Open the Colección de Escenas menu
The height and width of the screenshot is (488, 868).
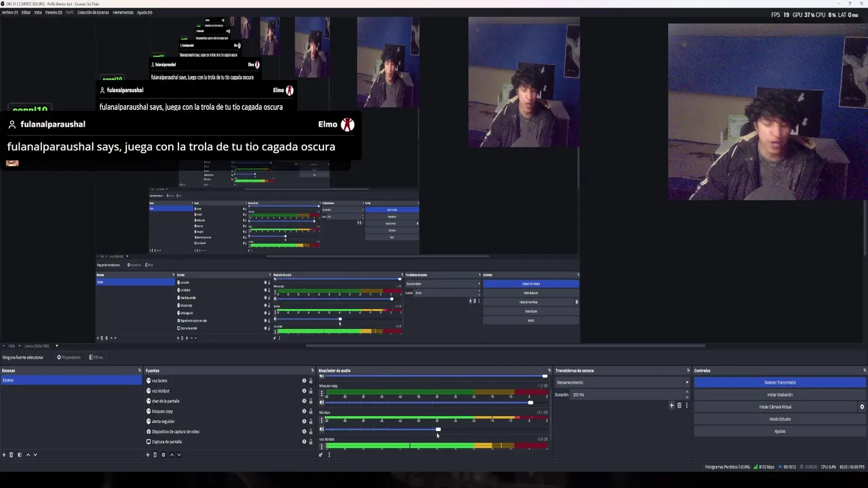point(93,12)
